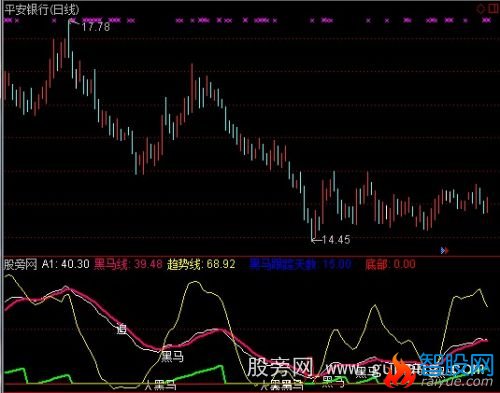Click the 17.78 high price label
This screenshot has height=393, width=500.
(x=96, y=27)
